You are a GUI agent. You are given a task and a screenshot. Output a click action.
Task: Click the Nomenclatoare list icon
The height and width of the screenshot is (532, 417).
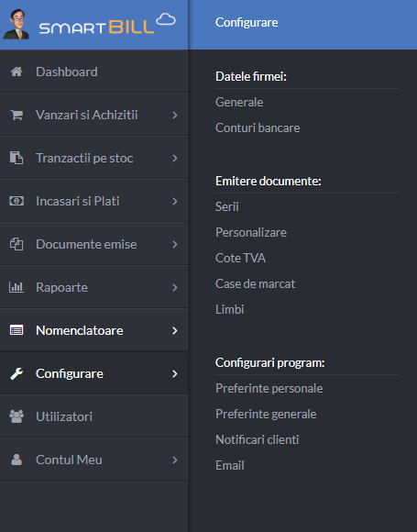[x=16, y=330]
